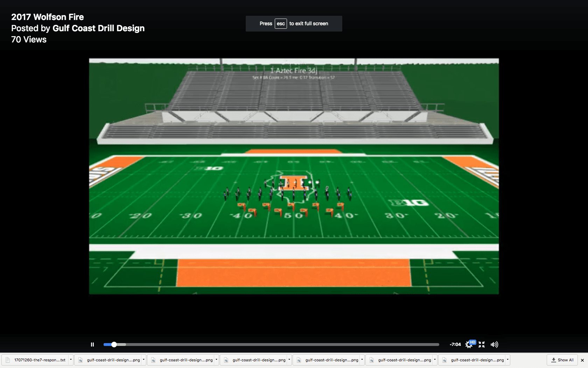The height and width of the screenshot is (368, 588).
Task: Click the 1-Aztec Fire 3dj caption in video
Action: pyautogui.click(x=294, y=70)
